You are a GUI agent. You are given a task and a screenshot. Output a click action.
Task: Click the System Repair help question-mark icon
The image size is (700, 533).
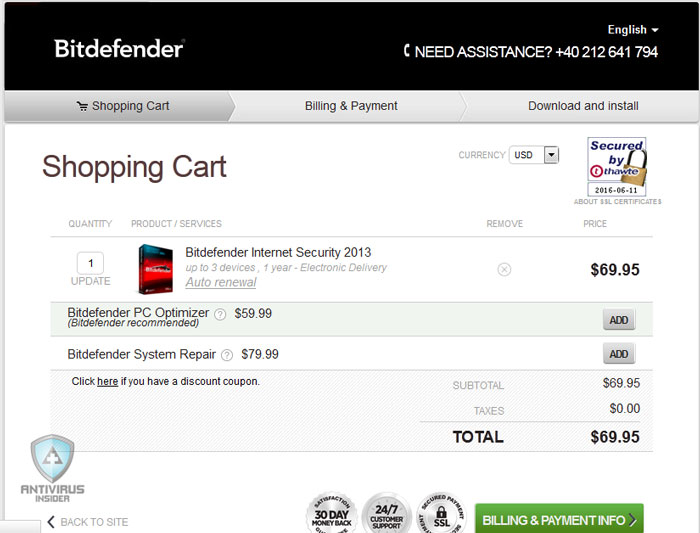click(227, 355)
